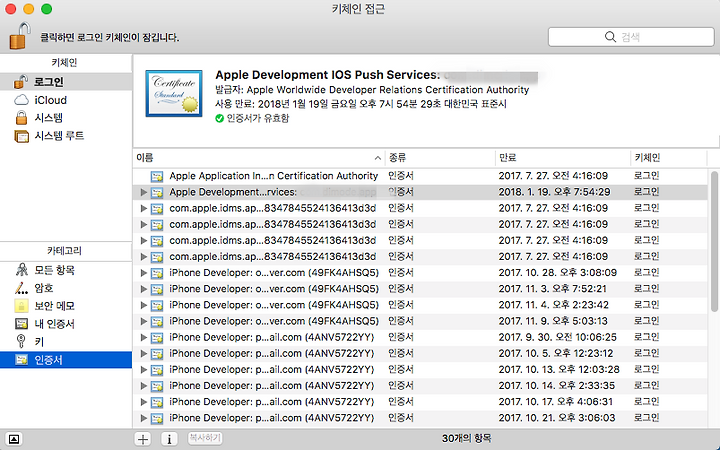The width and height of the screenshot is (720, 450).
Task: Sort list by 이름 column header
Action: pos(259,158)
